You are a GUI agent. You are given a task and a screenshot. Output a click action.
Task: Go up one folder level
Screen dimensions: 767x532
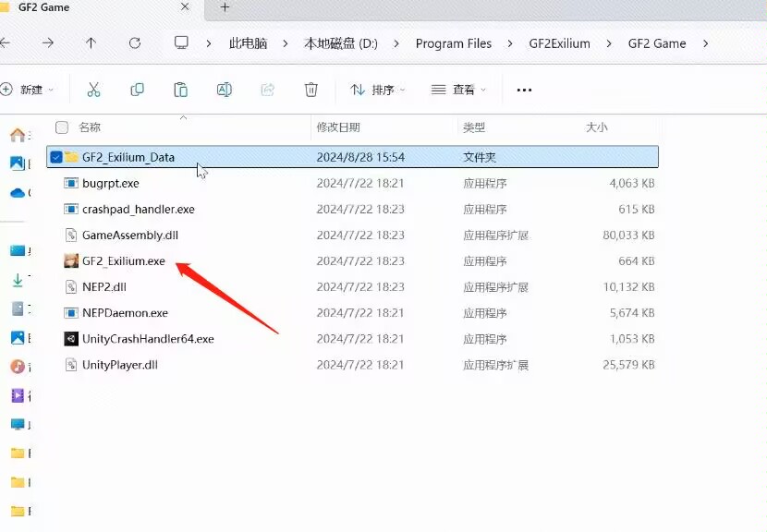[91, 43]
